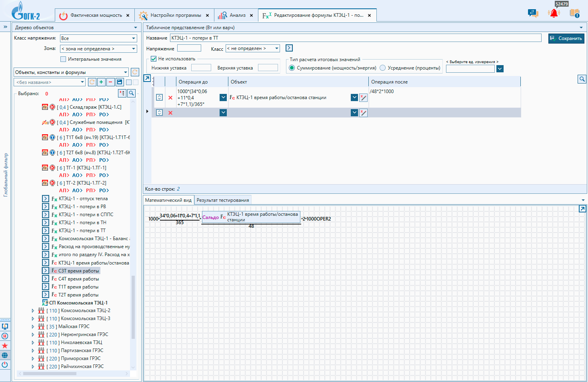Click the refresh icon beside the 'без названия' dropdown
The width and height of the screenshot is (588, 382).
click(92, 82)
